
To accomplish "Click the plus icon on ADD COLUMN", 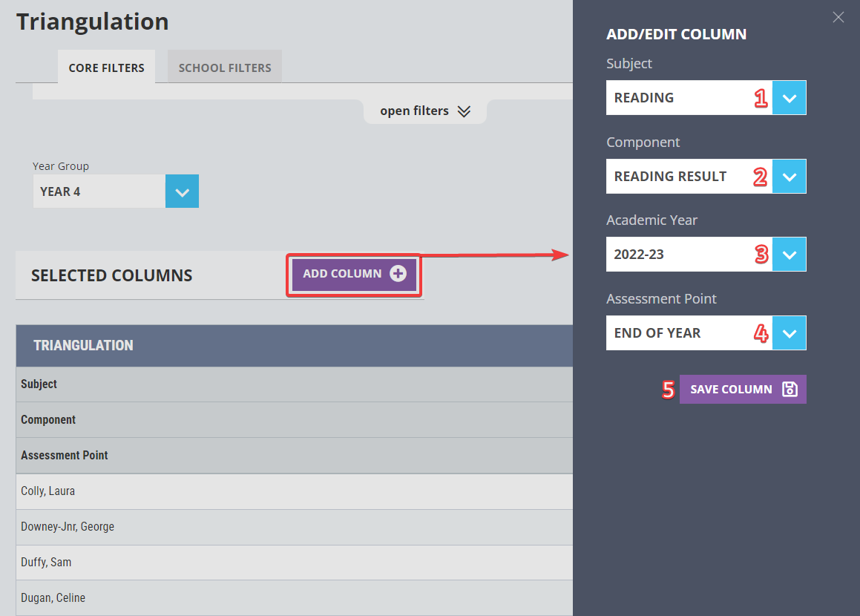I will (x=398, y=274).
